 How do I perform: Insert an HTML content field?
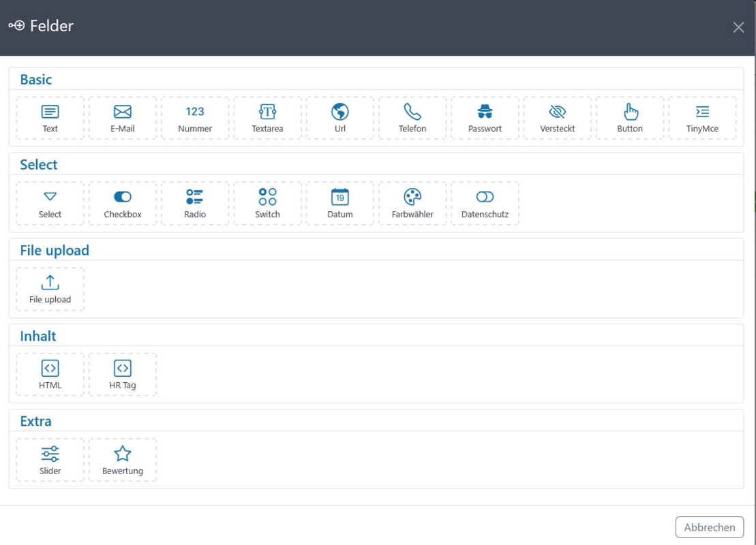[50, 375]
